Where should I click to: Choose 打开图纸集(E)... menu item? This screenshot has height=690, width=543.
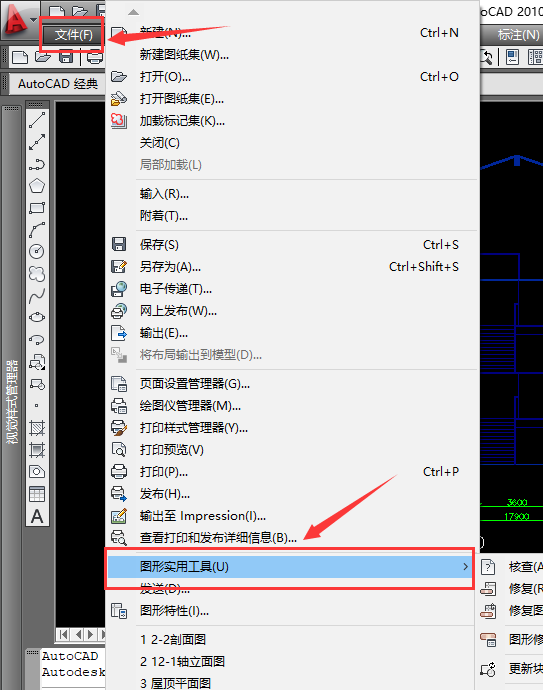(292, 99)
